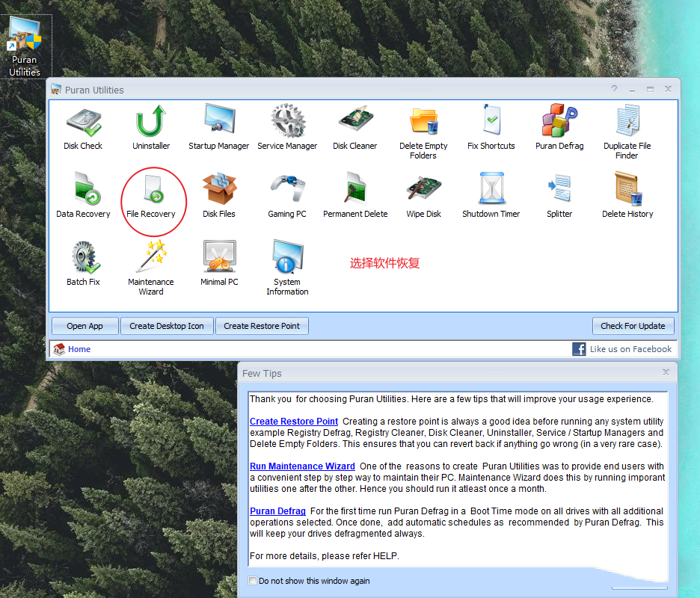Select the Fix Shortcuts utility
The width and height of the screenshot is (700, 598).
[491, 127]
